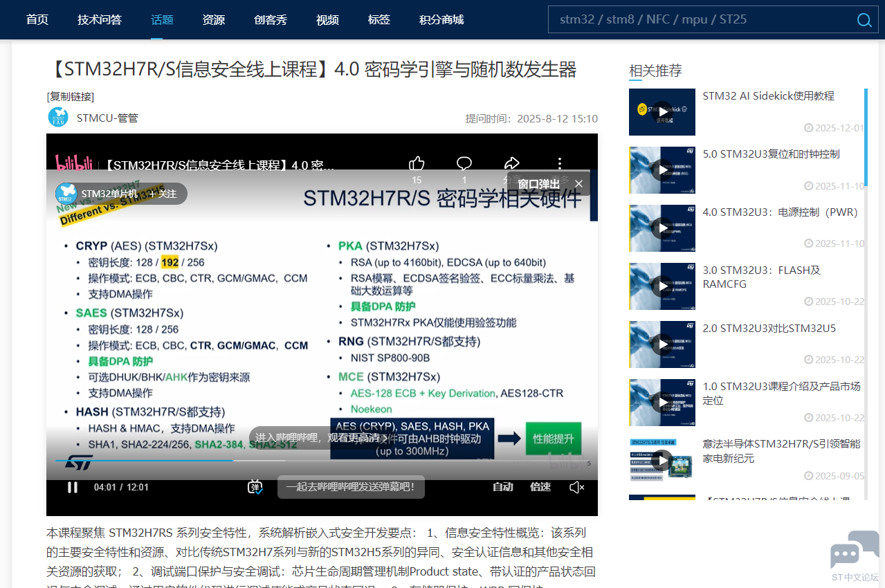Open 积分商城 in the navigation bar
885x588 pixels.
point(441,19)
